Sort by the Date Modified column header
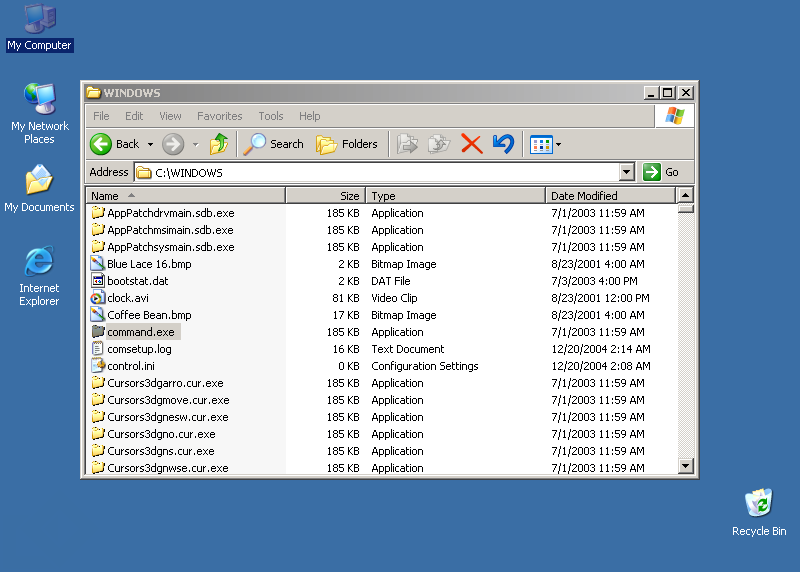This screenshot has width=800, height=572. point(610,196)
